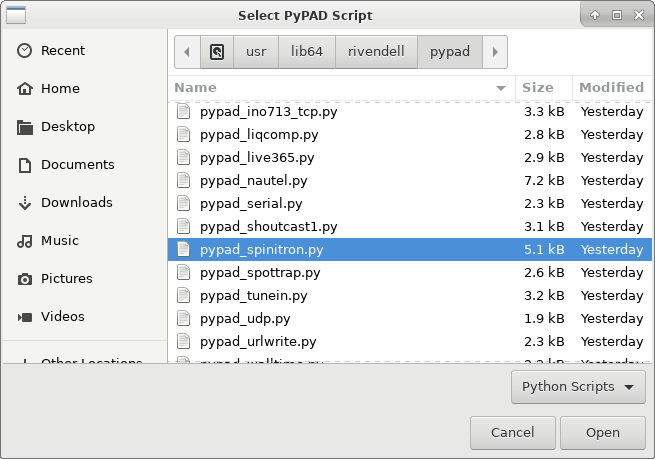The image size is (655, 459).
Task: Go to the rivendell path segment
Action: (x=376, y=52)
